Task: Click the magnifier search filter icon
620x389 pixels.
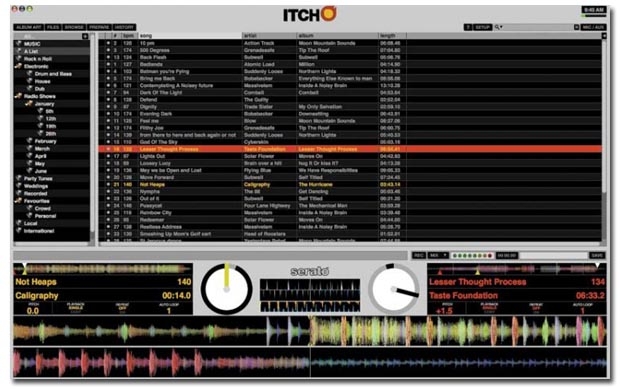Action: tap(498, 27)
